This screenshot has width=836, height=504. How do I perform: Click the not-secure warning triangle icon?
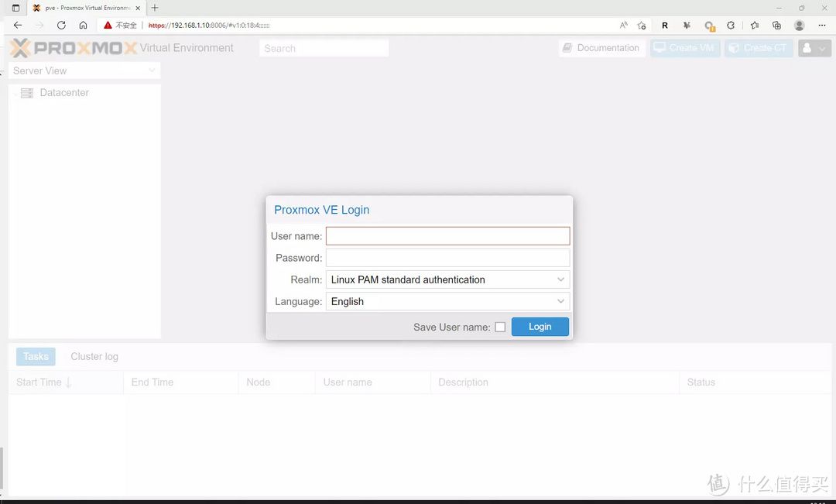pyautogui.click(x=108, y=26)
